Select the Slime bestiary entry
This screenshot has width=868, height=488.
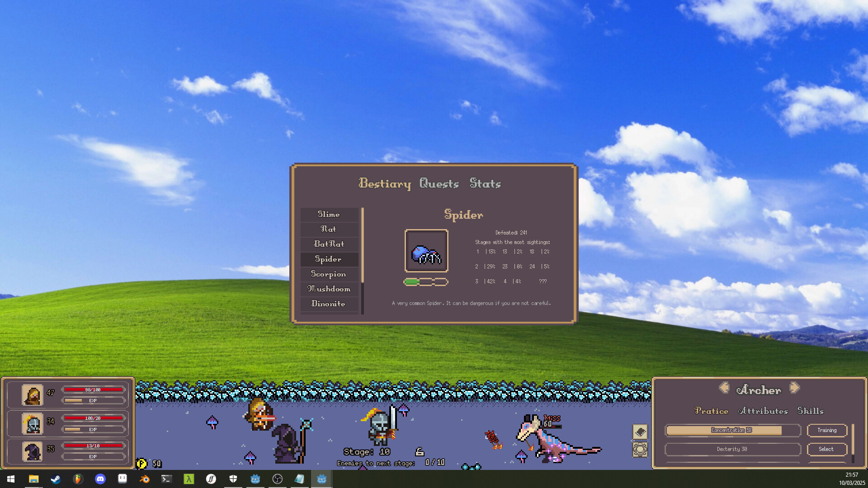pos(329,214)
